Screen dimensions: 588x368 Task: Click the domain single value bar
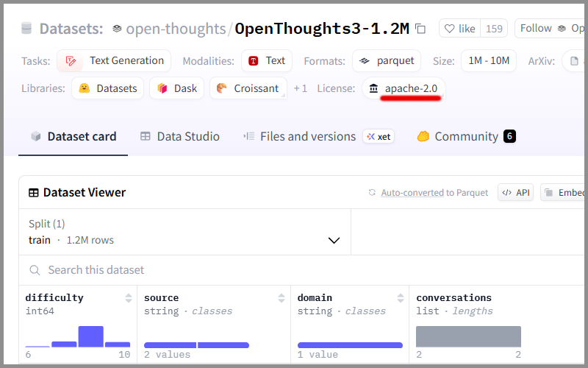pyautogui.click(x=350, y=345)
